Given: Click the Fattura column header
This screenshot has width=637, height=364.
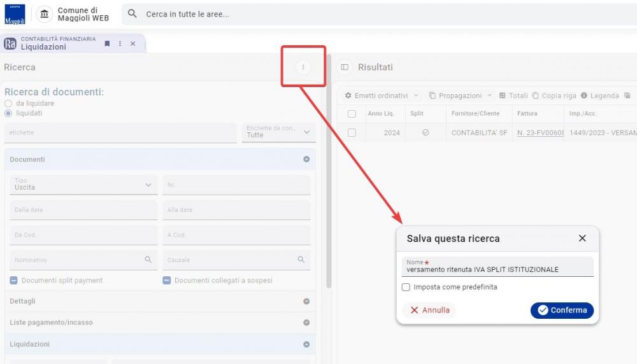Looking at the screenshot, I should click(x=527, y=114).
